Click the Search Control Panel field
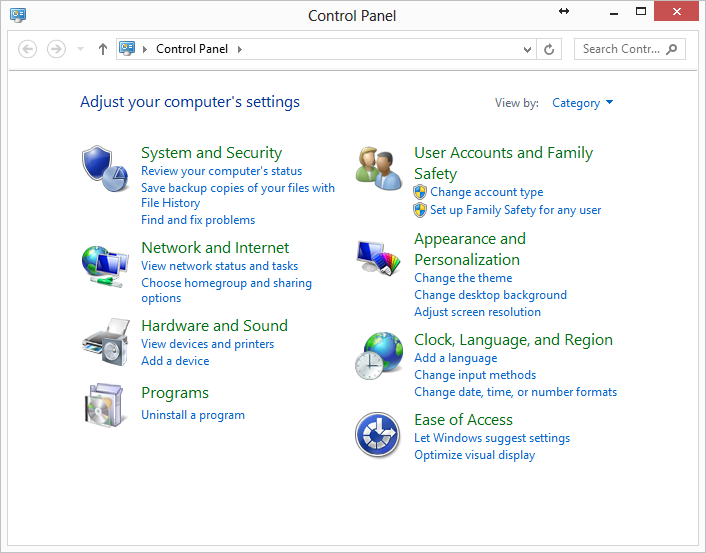Viewport: 706px width, 553px height. click(620, 49)
